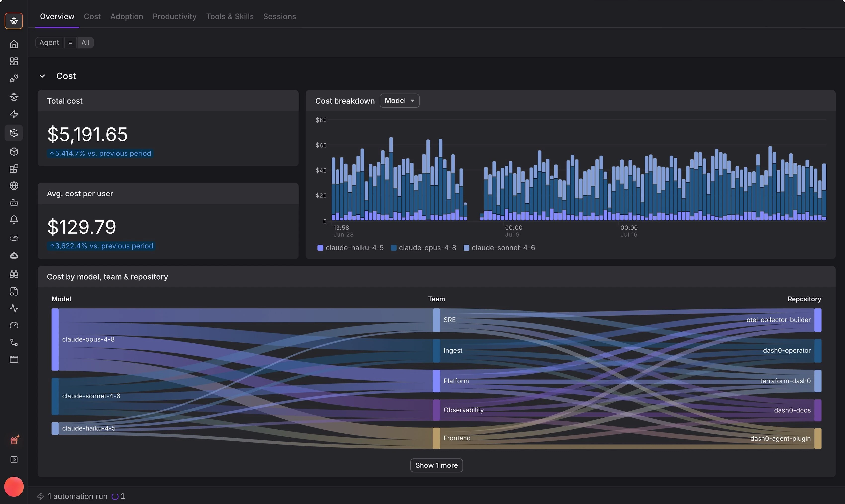
Task: Open the globe icon in sidebar
Action: (14, 186)
